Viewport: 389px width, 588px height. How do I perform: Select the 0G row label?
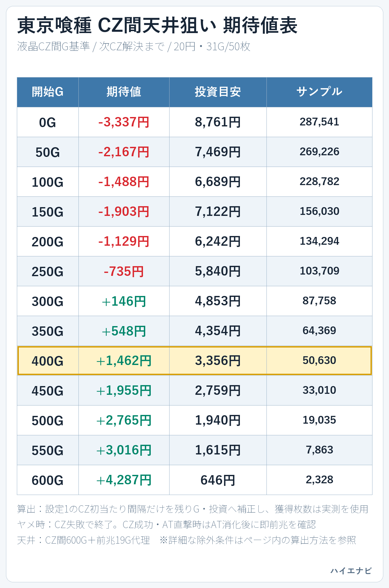click(x=48, y=123)
